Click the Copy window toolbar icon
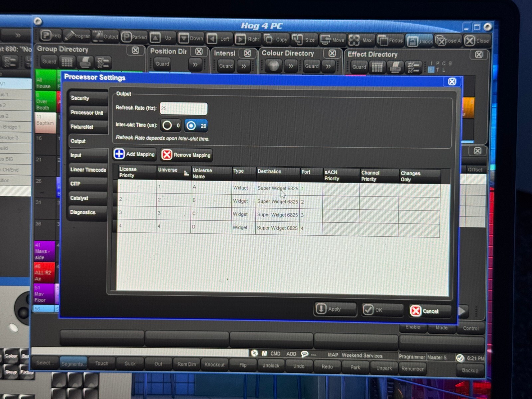 pos(276,40)
